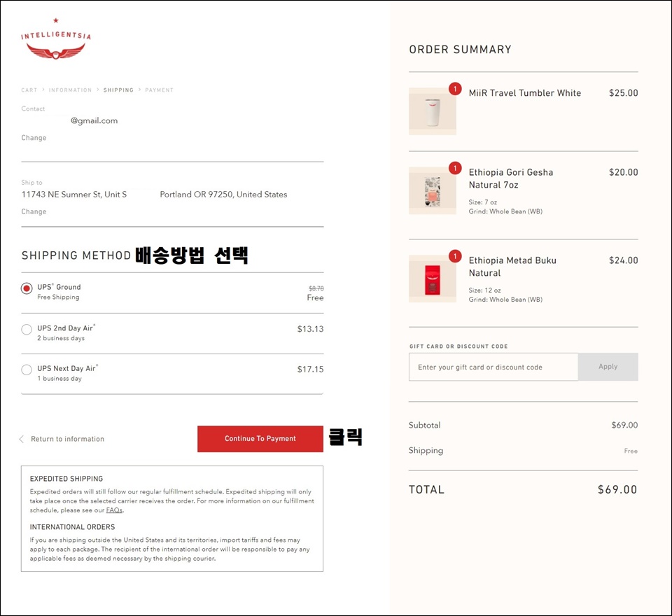Click the $20.00 Gori Gesha price
The width and height of the screenshot is (672, 616).
pyautogui.click(x=623, y=172)
